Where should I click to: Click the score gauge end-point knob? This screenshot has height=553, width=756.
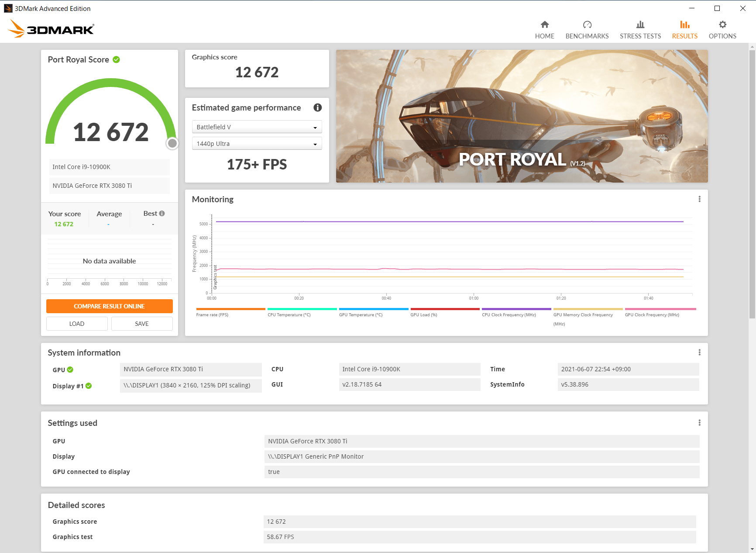(x=172, y=143)
